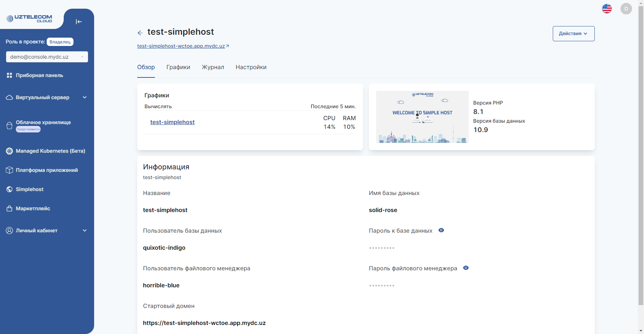Collapse the sidebar with the arrow icon
Screen dimensions: 644x334
79,22
